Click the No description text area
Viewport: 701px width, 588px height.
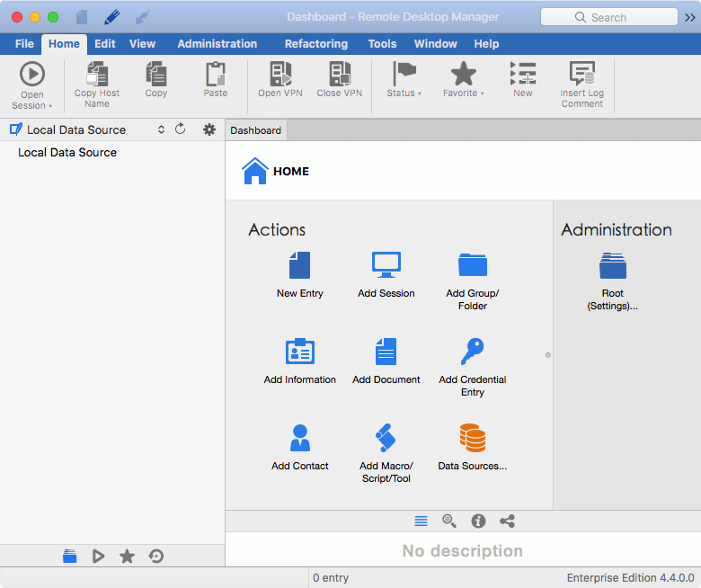(x=463, y=550)
